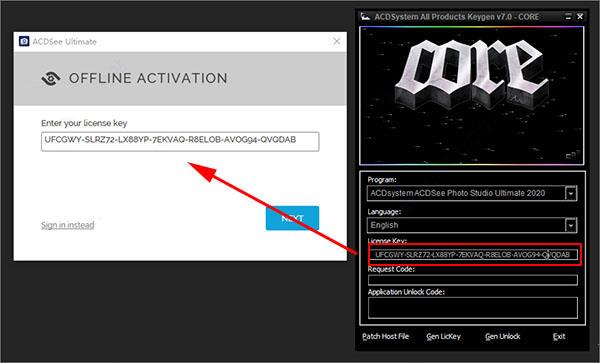Click the blue NEXT button
600x363 pixels.
pos(292,218)
